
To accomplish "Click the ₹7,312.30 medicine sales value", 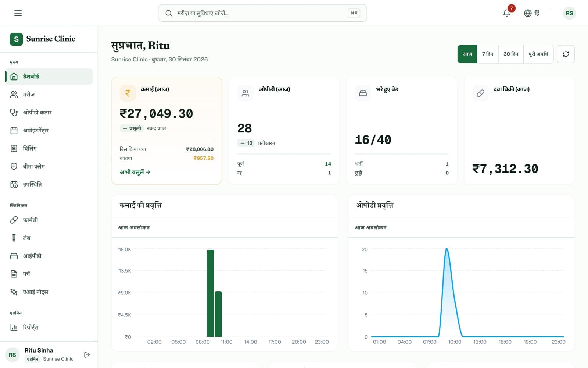I will pos(505,169).
